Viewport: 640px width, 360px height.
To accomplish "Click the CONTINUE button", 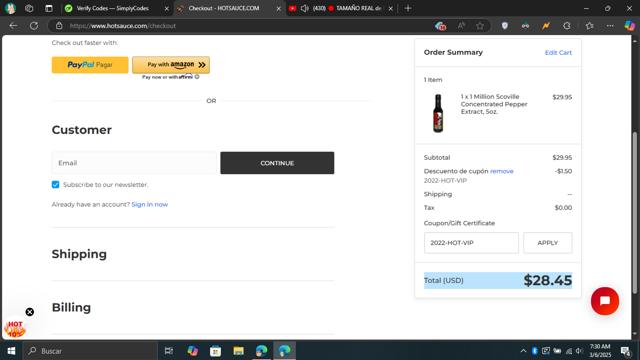I will coord(277,163).
